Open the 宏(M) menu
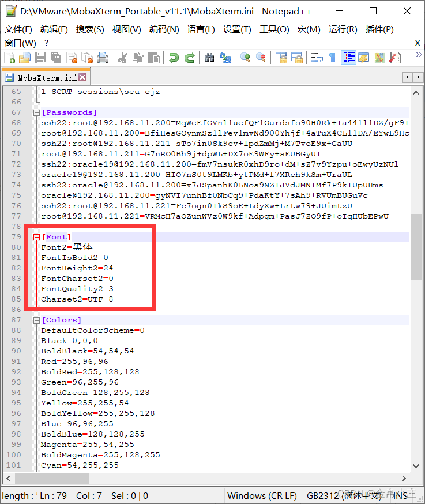Image resolution: width=425 pixels, height=504 pixels. (x=309, y=29)
